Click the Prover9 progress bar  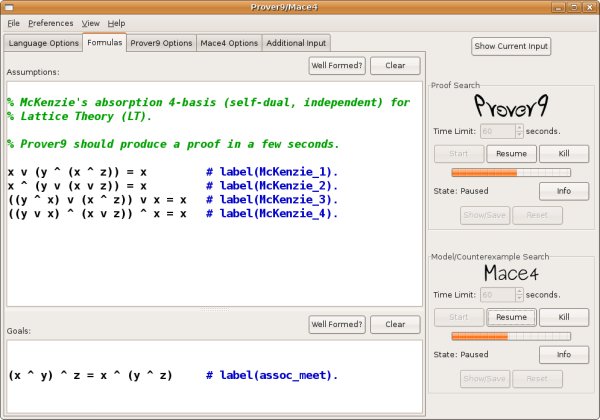pos(511,173)
